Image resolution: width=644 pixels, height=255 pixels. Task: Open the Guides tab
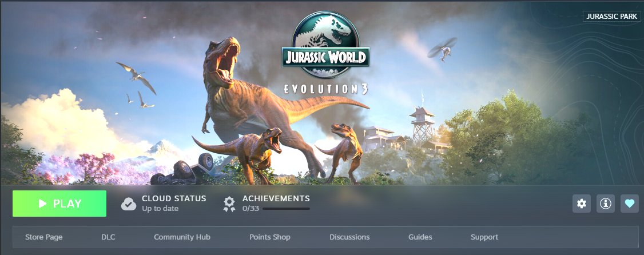[x=420, y=237]
